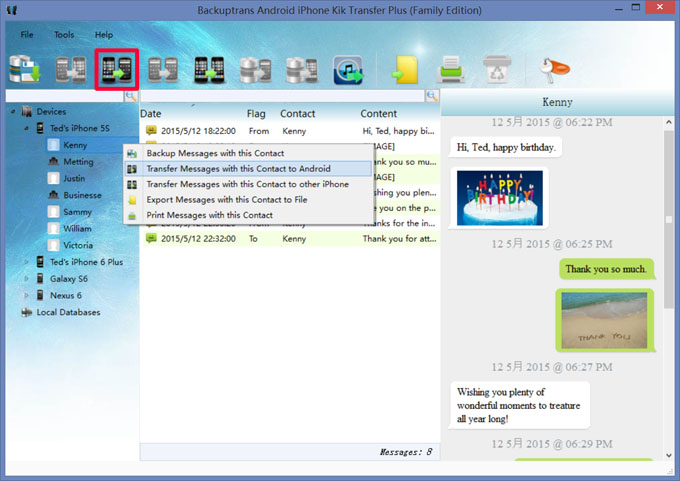Click the group icon next to Metting
This screenshot has height=481, width=680.
pyautogui.click(x=53, y=161)
